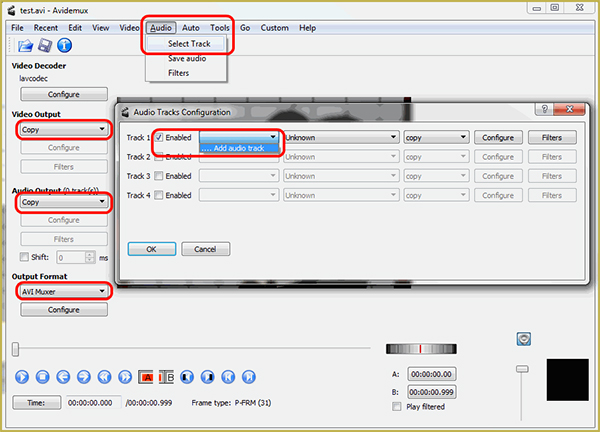Open Track 3 Unknown language dropdown
The width and height of the screenshot is (600, 432).
[341, 176]
